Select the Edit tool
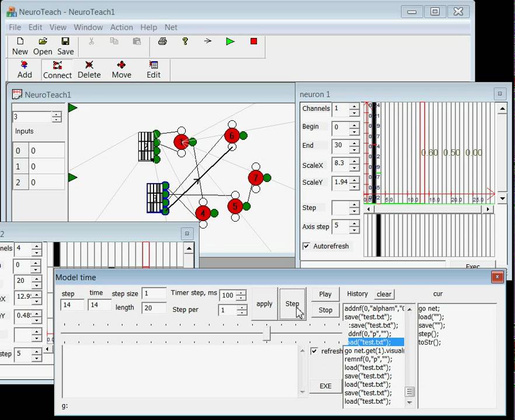Image resolution: width=515 pixels, height=420 pixels. point(154,69)
